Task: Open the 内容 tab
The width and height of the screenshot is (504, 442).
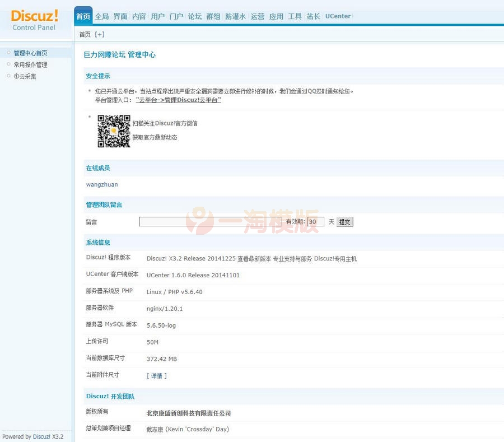Action: pos(139,16)
